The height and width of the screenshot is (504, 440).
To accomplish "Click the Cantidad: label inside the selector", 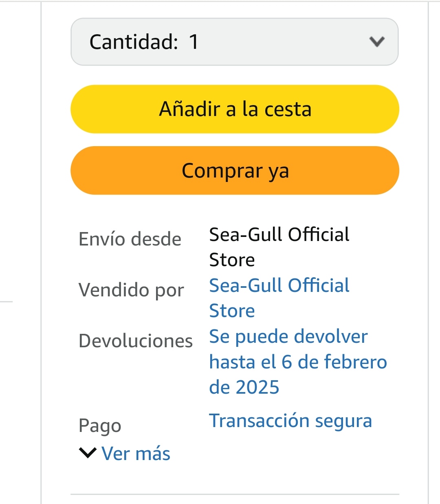I will click(x=134, y=42).
